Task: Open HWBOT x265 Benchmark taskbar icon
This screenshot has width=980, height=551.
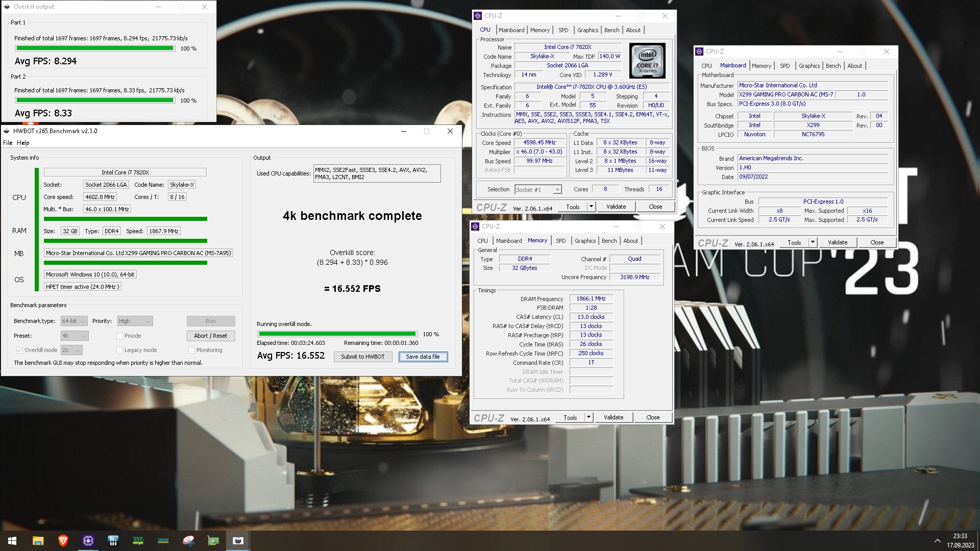Action: coord(238,541)
